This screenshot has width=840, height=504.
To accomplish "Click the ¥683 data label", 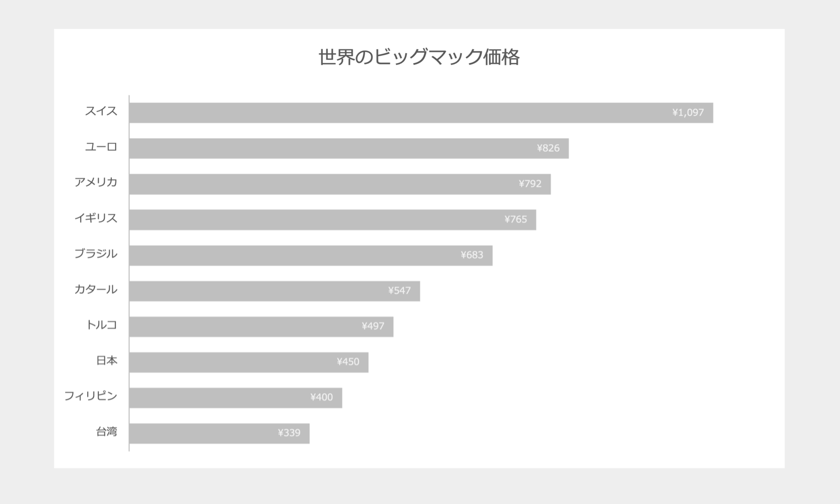I will (x=472, y=255).
